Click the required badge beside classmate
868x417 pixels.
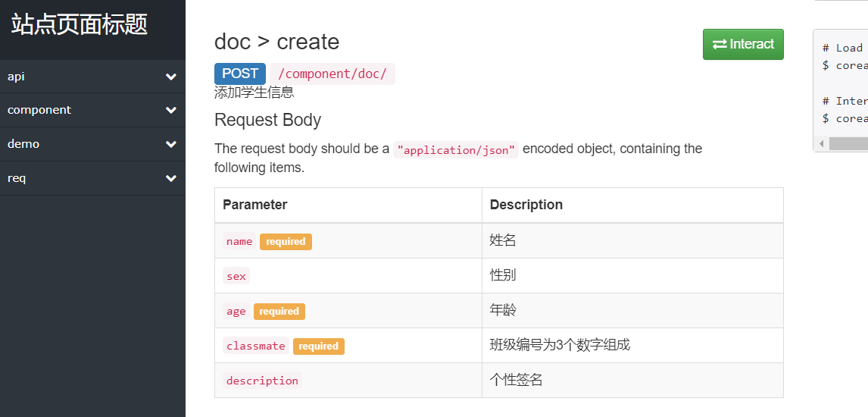pos(318,346)
